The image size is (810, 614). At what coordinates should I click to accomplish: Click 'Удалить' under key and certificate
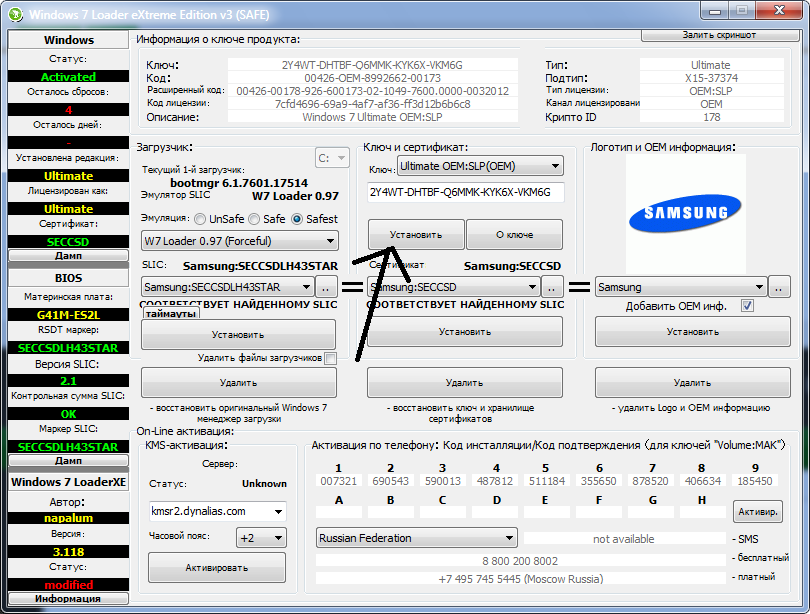click(465, 383)
